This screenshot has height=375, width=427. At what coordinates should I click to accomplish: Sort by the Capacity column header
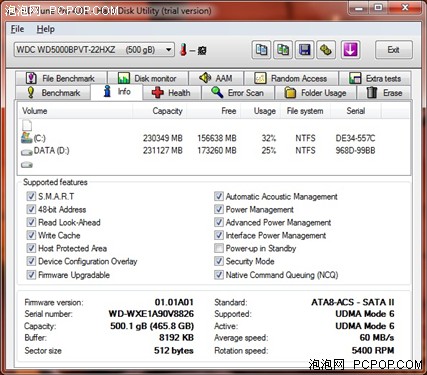(x=160, y=111)
